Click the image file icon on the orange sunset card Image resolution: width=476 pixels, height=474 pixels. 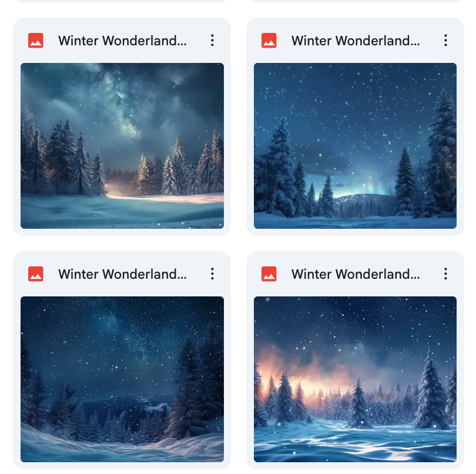pyautogui.click(x=269, y=274)
